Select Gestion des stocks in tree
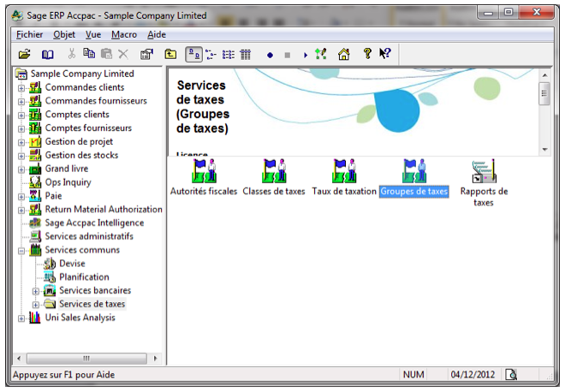Image resolution: width=565 pixels, height=392 pixels. pos(81,155)
